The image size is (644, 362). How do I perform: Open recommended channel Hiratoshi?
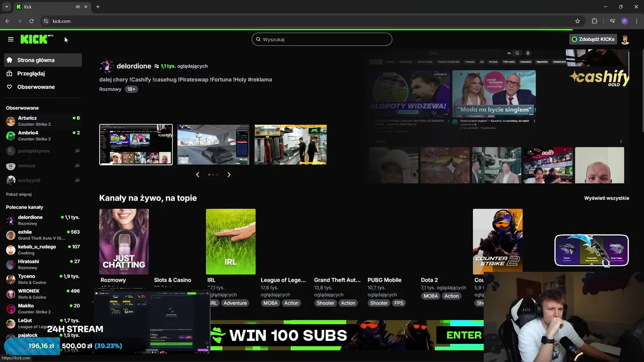point(43,264)
